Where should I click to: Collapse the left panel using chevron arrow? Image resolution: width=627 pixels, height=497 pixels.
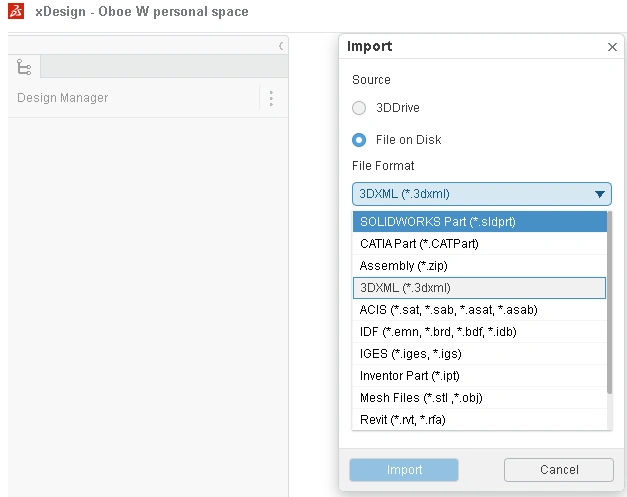281,46
